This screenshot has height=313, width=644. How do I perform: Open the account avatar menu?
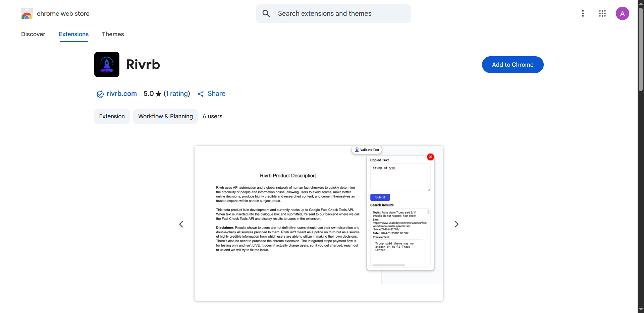622,13
